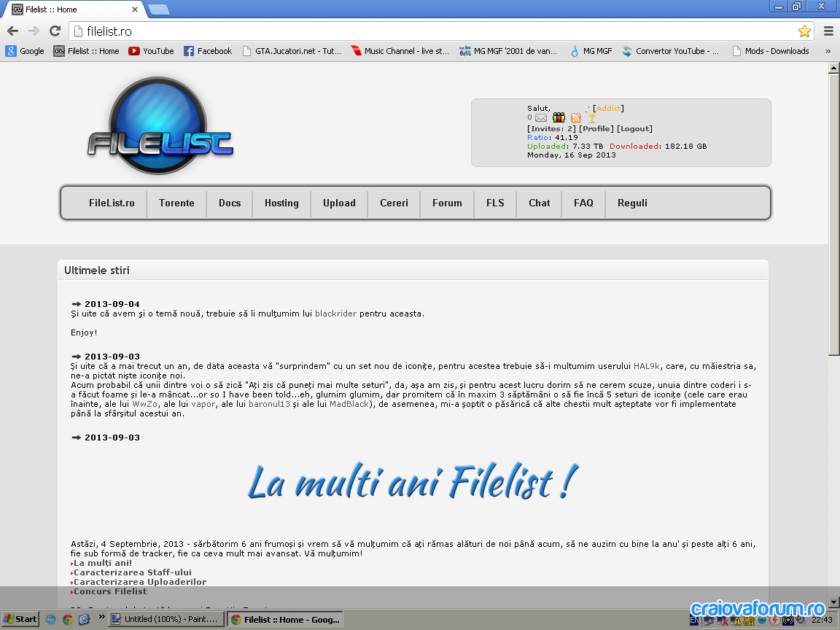Image resolution: width=840 pixels, height=630 pixels.
Task: Click the baronul13 user link
Action: (269, 404)
